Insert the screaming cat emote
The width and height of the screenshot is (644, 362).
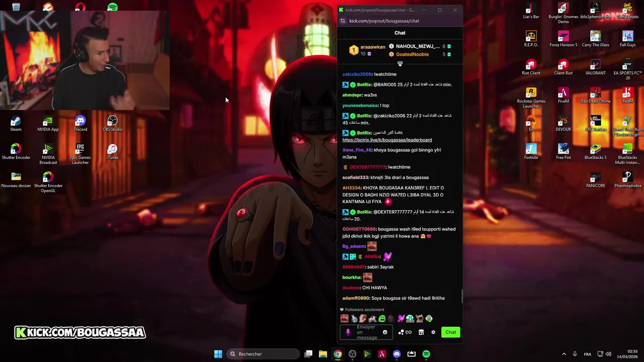[420, 318]
